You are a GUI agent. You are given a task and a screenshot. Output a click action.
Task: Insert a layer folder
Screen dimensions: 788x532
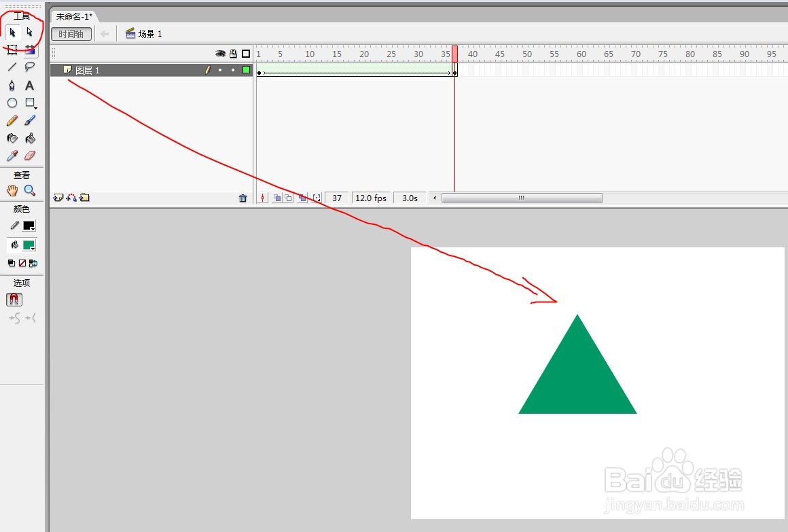coord(84,198)
